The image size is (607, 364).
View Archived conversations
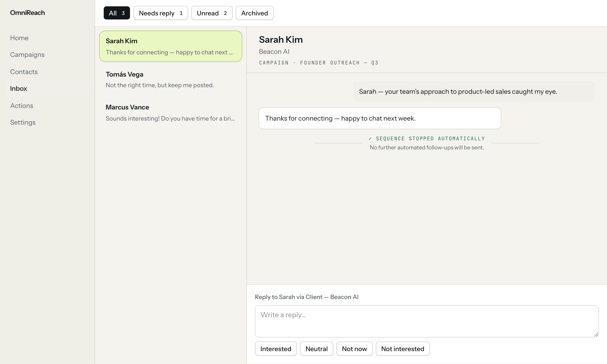pyautogui.click(x=254, y=13)
